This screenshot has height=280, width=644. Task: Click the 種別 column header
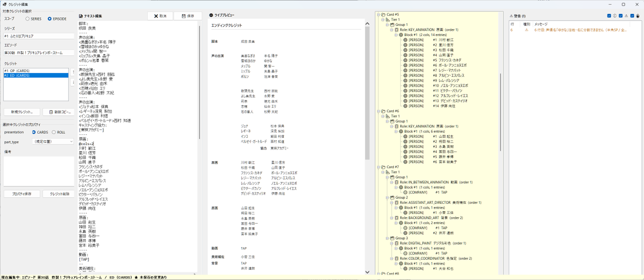coord(525,24)
